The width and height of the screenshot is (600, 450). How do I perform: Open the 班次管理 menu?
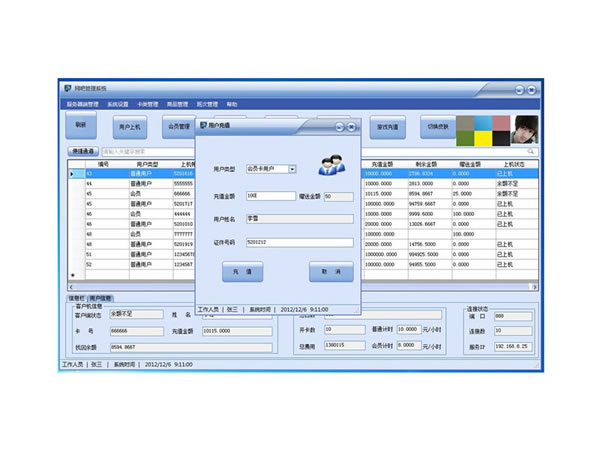(x=207, y=104)
